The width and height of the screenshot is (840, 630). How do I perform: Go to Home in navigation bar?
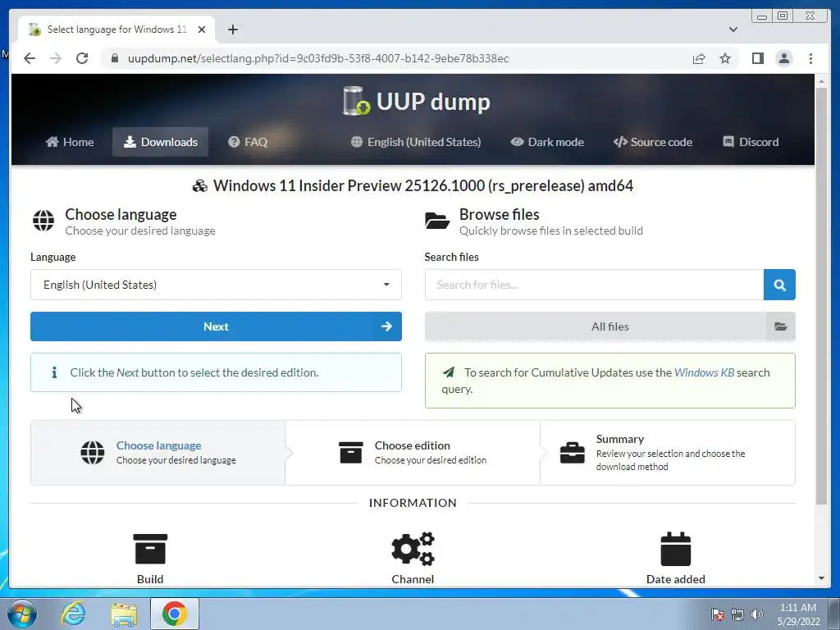pos(70,142)
